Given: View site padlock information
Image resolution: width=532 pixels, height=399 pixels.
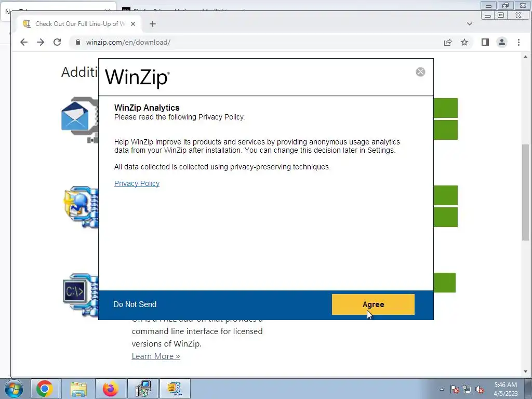Looking at the screenshot, I should [78, 42].
